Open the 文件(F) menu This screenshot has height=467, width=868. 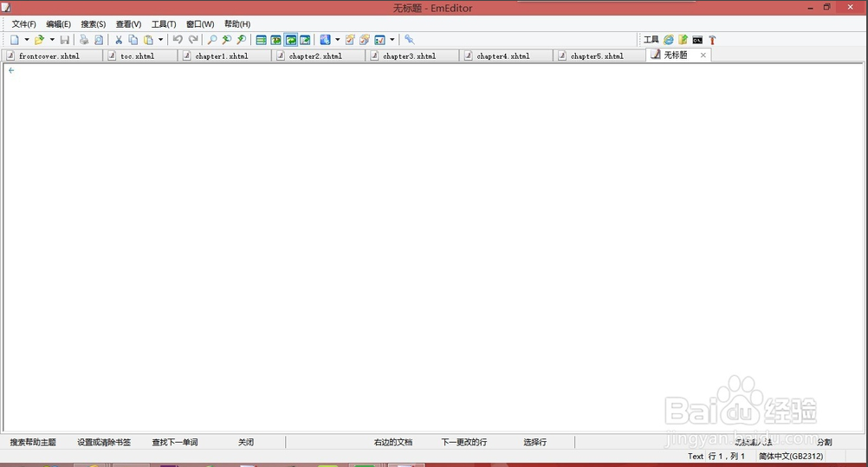[23, 24]
